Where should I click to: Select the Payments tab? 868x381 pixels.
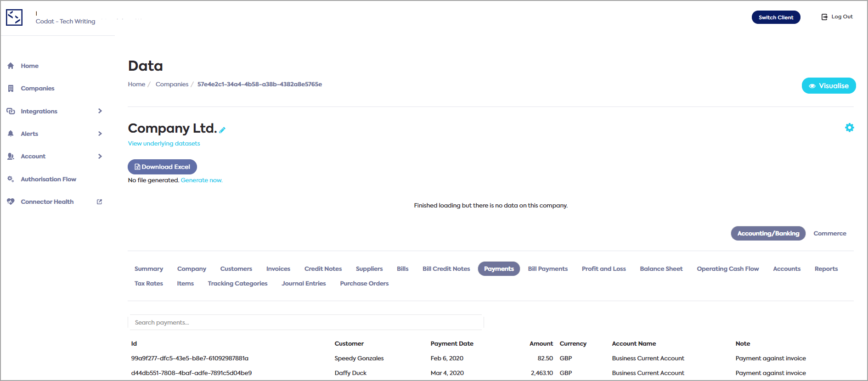tap(499, 269)
